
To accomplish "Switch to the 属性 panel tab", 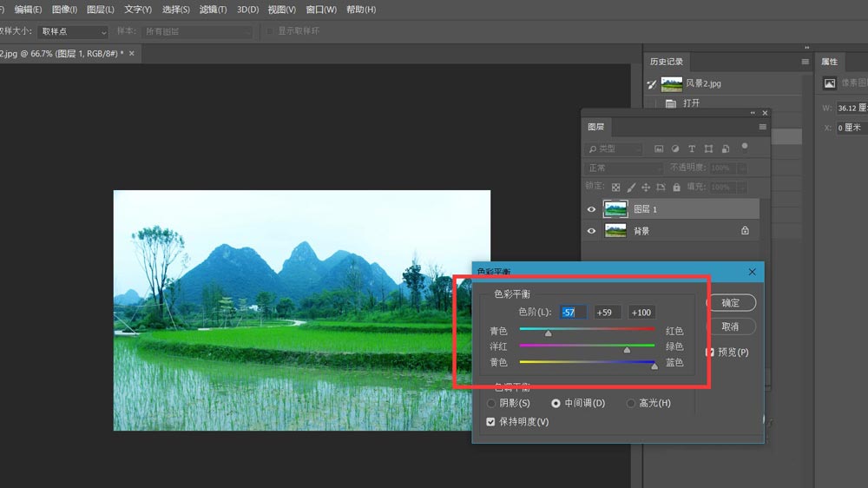I will [829, 62].
